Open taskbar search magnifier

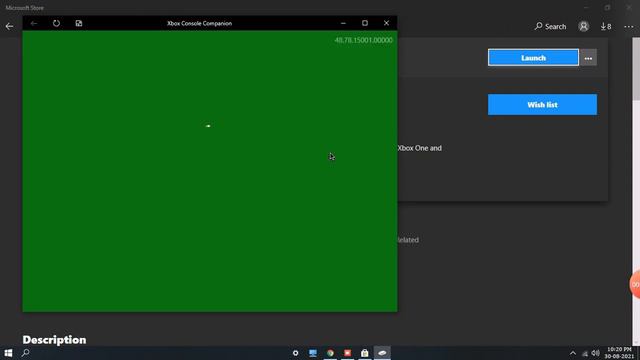point(26,353)
